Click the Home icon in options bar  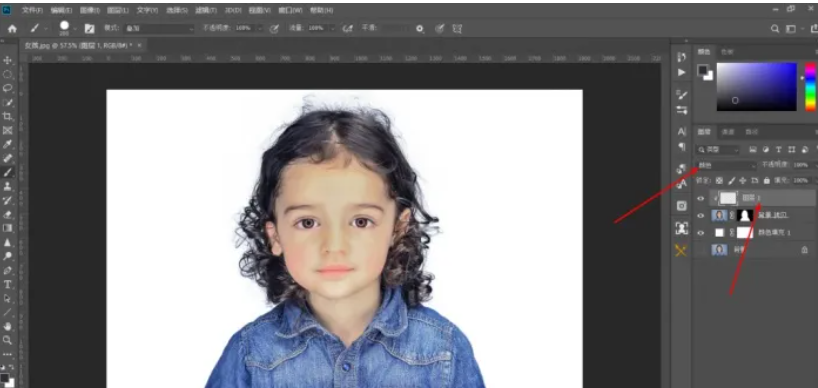pos(12,29)
